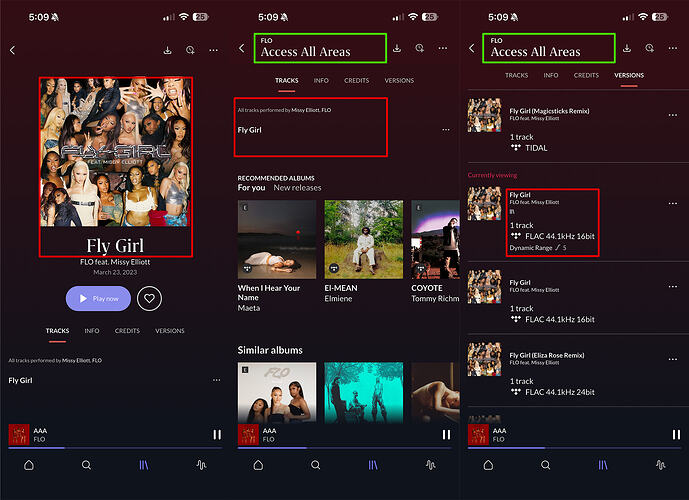Open options for Fly Girl (Eliza Rose Remix) version
This screenshot has height=500, width=689.
673,359
